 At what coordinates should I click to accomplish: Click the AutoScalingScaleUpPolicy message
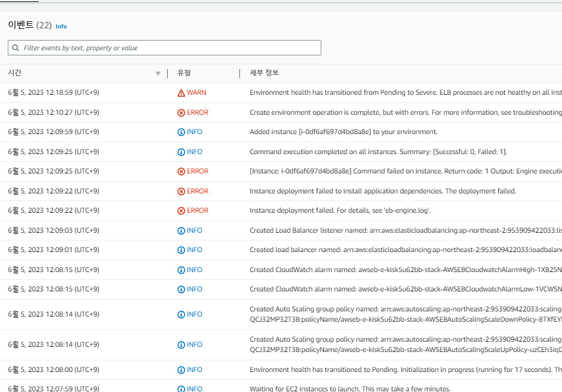coord(406,345)
